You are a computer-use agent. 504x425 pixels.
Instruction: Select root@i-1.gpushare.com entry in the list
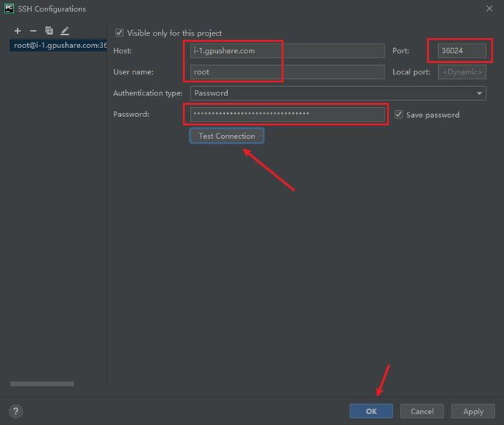click(58, 45)
